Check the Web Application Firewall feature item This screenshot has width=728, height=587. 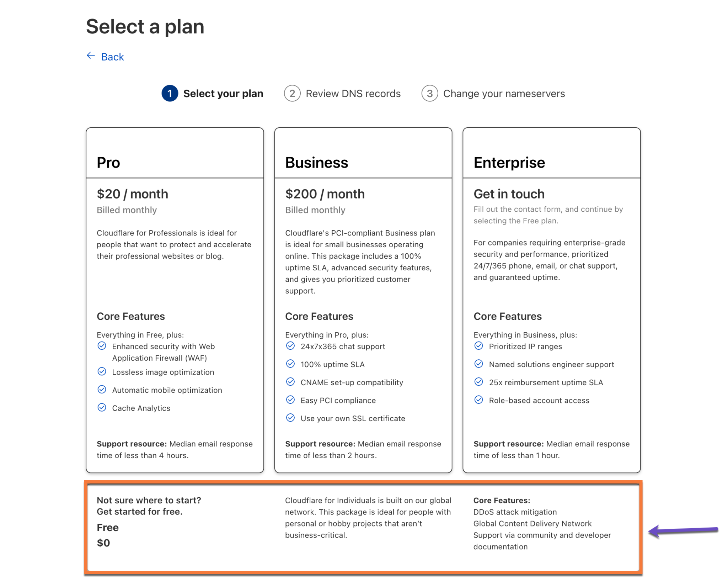pyautogui.click(x=102, y=346)
